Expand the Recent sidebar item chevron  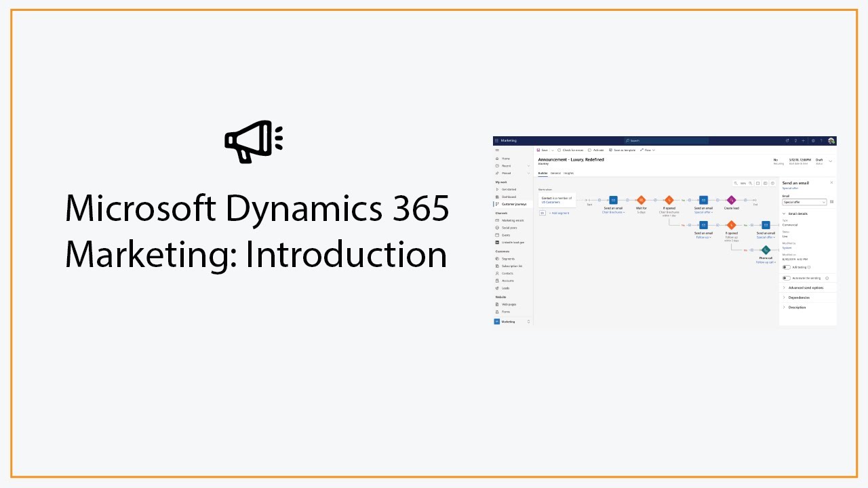tap(529, 166)
